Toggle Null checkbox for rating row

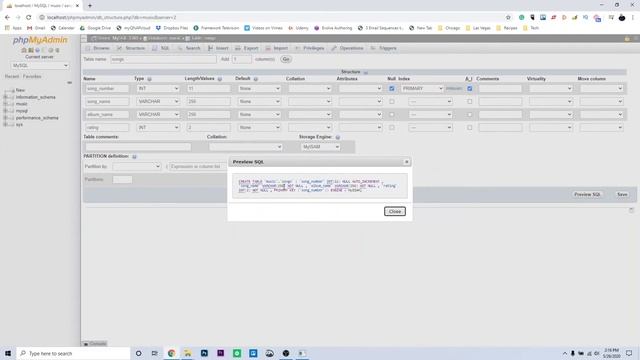click(392, 128)
